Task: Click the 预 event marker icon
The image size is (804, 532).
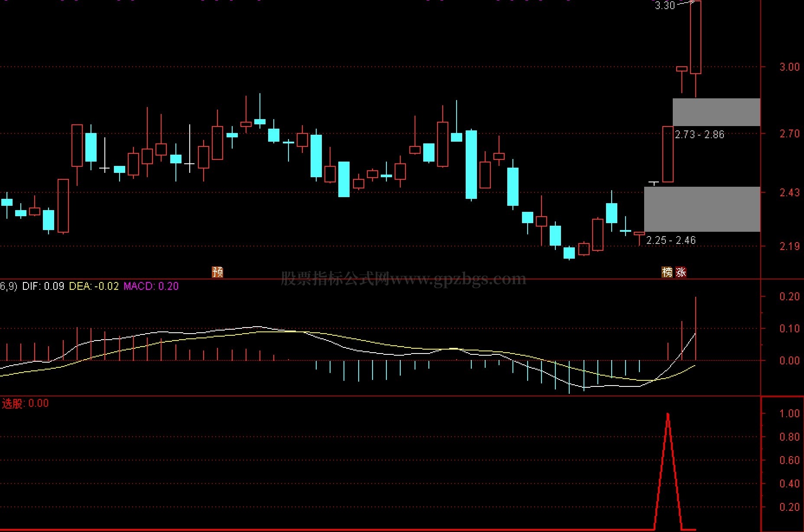Action: (217, 272)
